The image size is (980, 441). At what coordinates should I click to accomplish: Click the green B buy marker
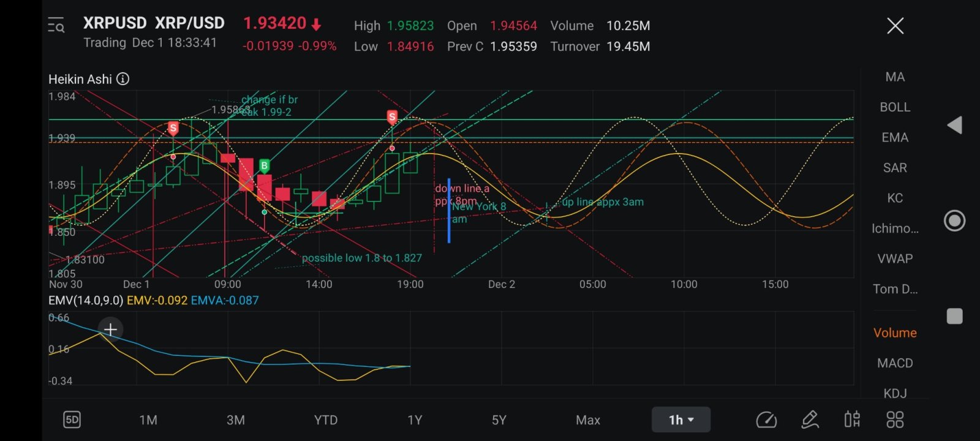[x=264, y=165]
